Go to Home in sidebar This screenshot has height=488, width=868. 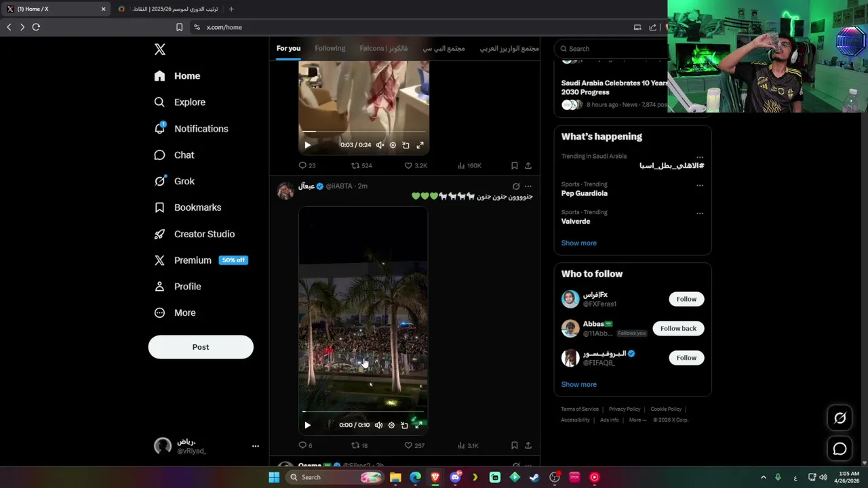pyautogui.click(x=178, y=76)
